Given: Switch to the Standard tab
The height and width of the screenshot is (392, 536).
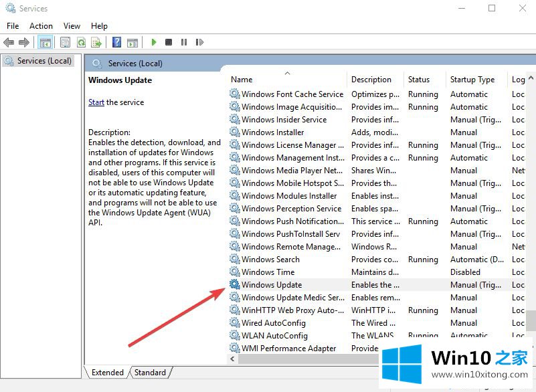Looking at the screenshot, I should 150,372.
